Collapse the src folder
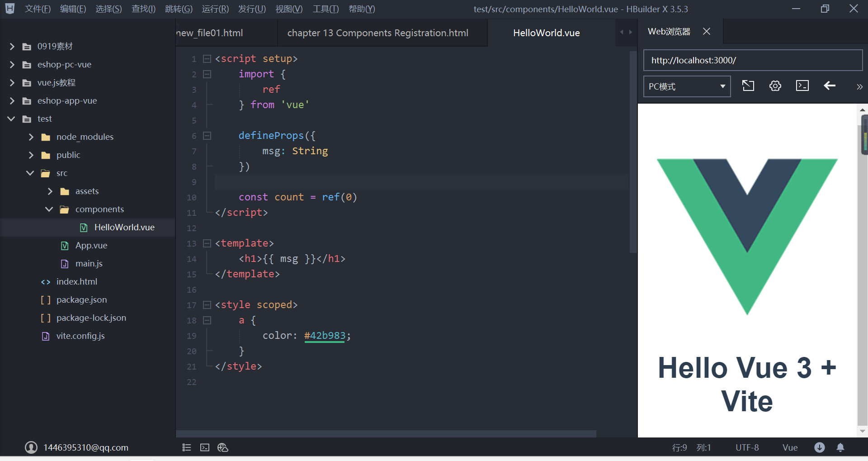This screenshot has height=461, width=868. coord(30,173)
